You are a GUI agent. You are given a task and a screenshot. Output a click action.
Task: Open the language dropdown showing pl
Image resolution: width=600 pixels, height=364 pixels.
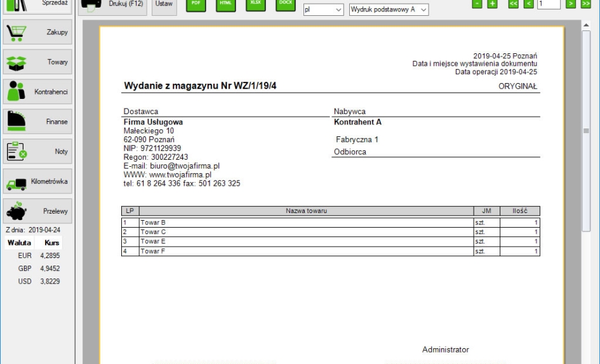coord(323,10)
